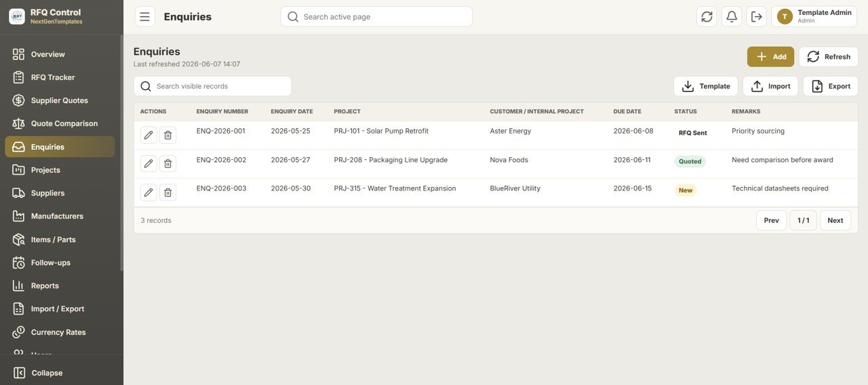The height and width of the screenshot is (385, 868).
Task: Open Quote Comparison page
Action: [x=60, y=123]
